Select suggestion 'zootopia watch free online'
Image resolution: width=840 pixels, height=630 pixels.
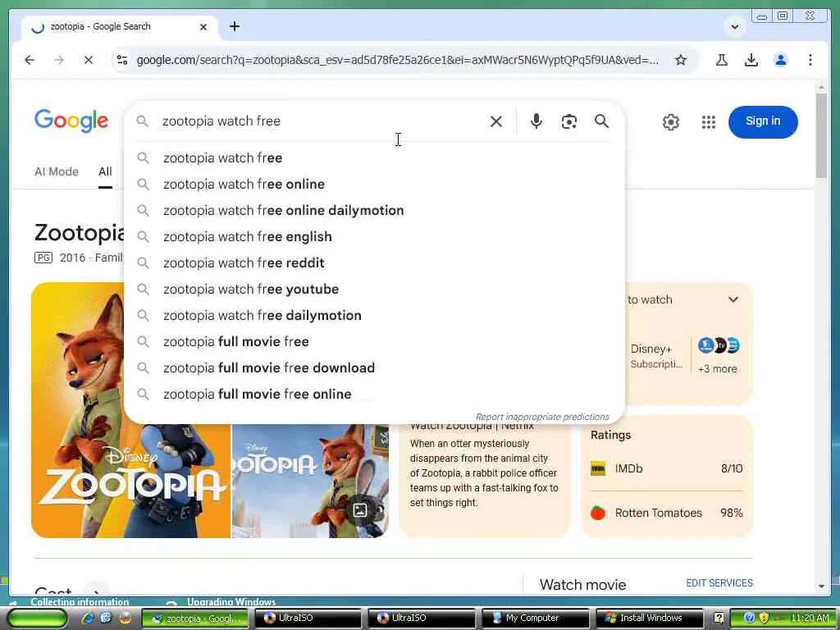pos(374,185)
